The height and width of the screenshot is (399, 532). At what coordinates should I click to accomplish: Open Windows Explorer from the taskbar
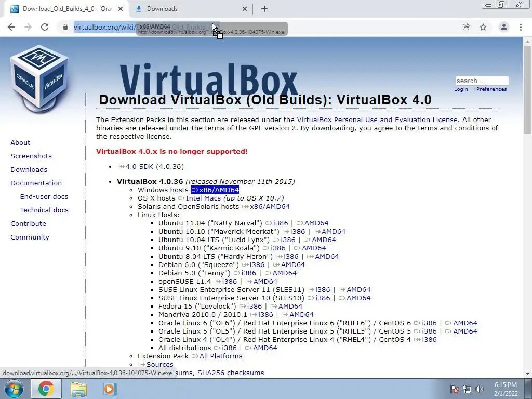(x=78, y=389)
